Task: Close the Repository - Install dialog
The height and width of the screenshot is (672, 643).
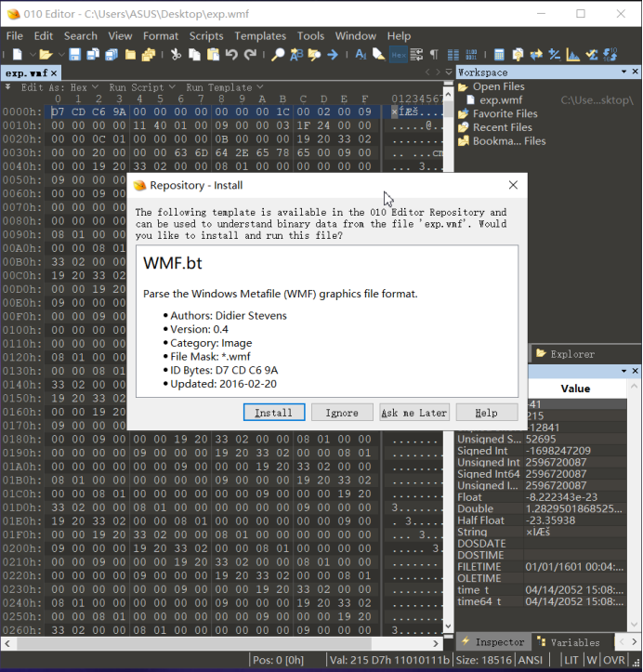Action: point(513,185)
